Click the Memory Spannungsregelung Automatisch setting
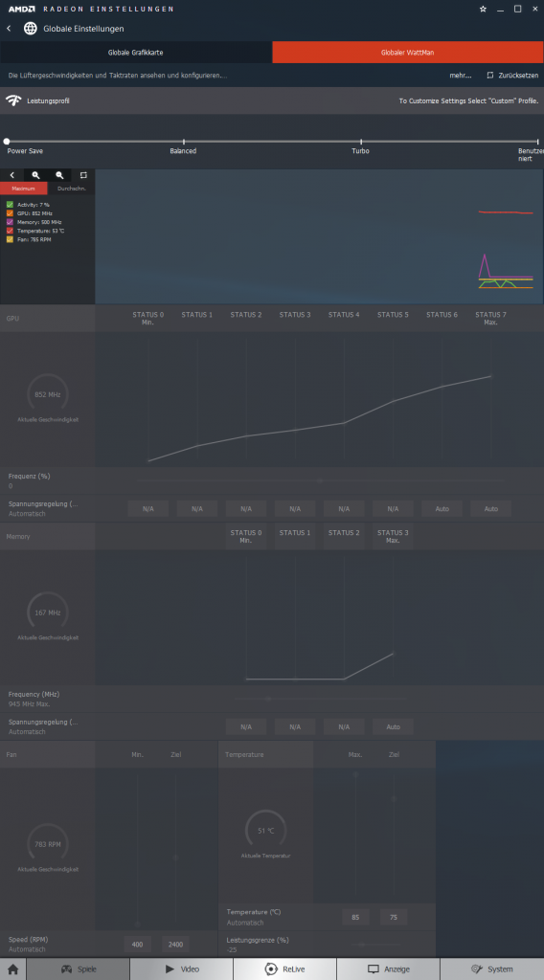The image size is (544, 980). point(48,726)
